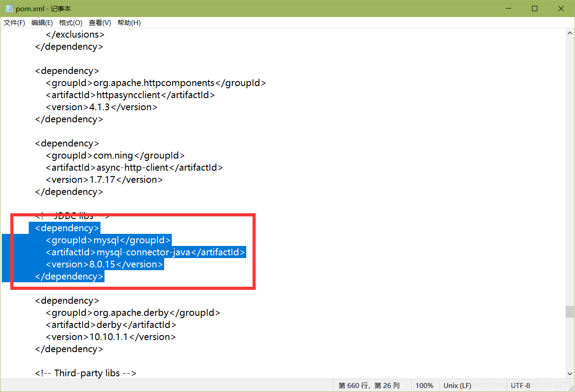Screen dimensions: 575x392
Task: Click the org.apache.derby groupId line
Action: point(133,313)
